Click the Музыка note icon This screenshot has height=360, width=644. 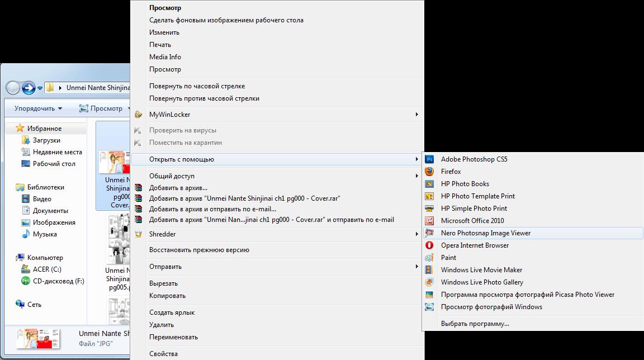coord(26,234)
